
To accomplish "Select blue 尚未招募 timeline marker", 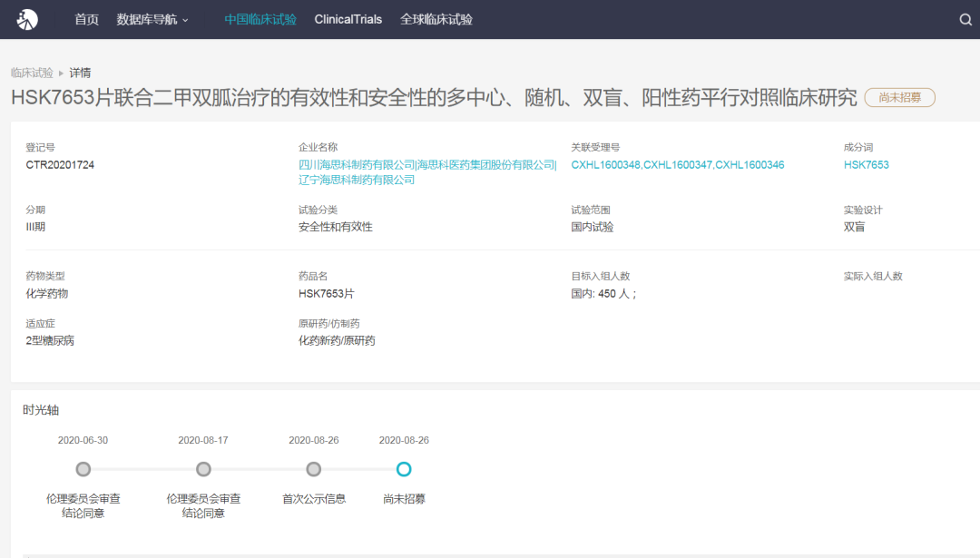I will 404,469.
